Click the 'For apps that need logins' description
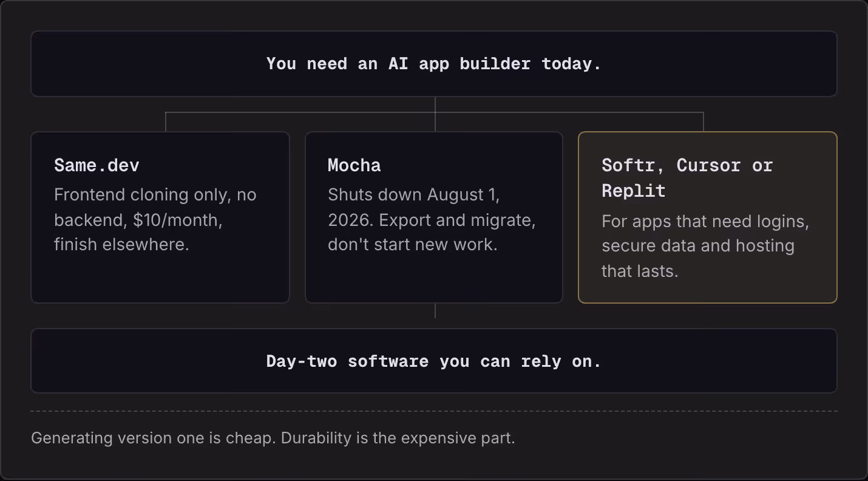 coord(705,246)
